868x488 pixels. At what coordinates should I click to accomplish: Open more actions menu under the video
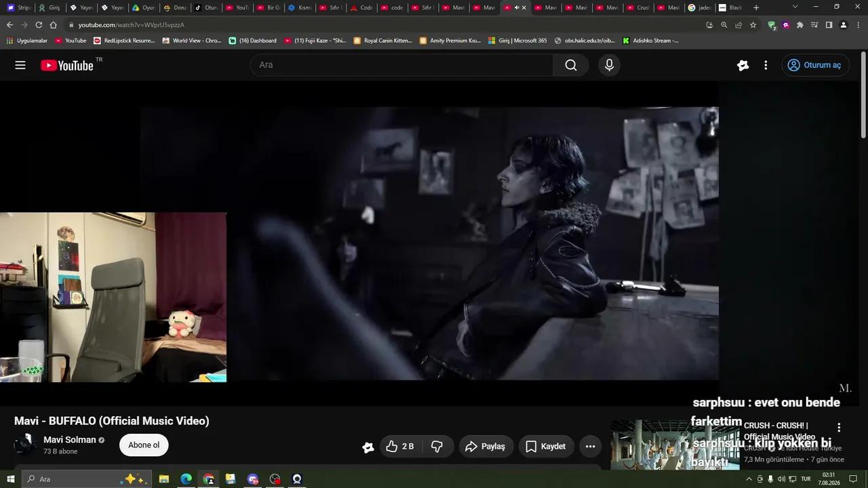pos(590,446)
